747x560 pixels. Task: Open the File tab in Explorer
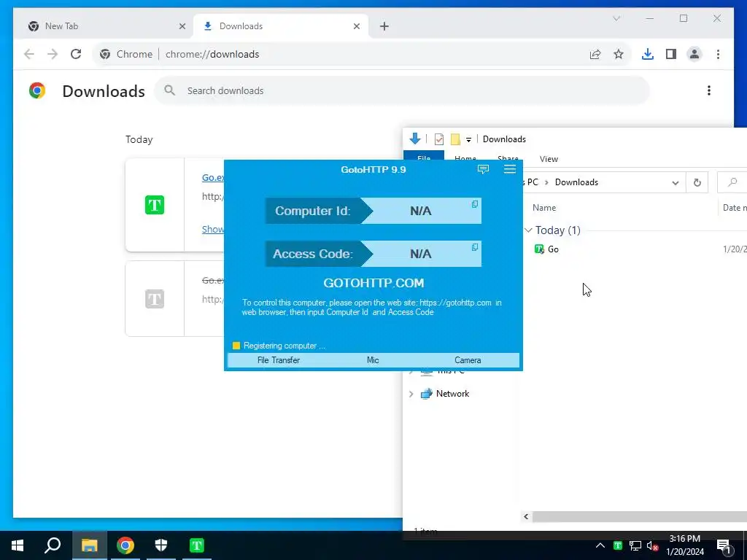(x=424, y=156)
